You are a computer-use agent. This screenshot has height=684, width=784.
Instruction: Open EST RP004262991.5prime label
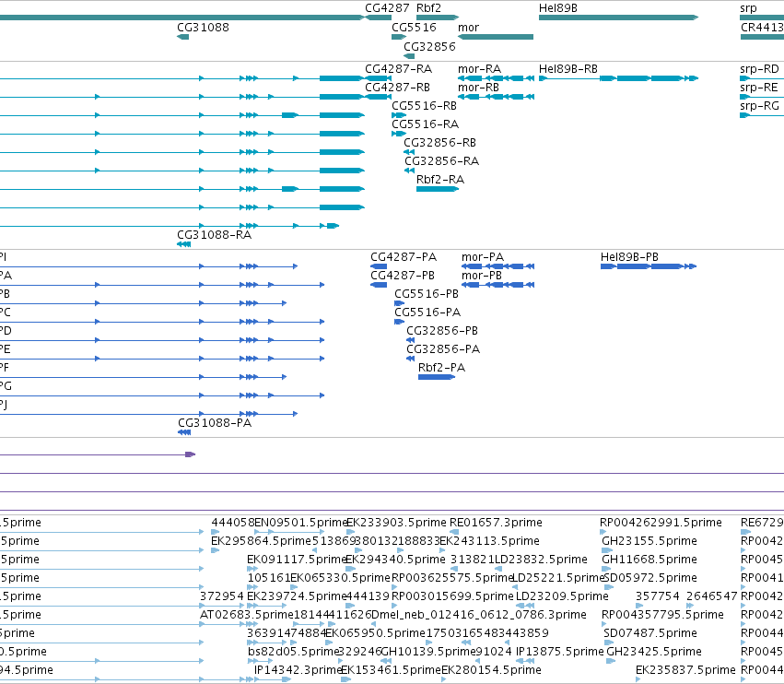(x=661, y=523)
